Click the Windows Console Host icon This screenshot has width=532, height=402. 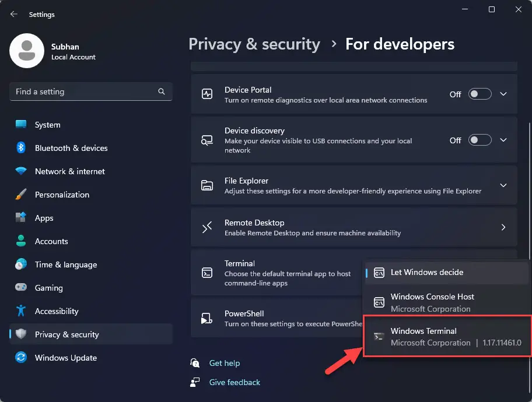coord(379,302)
